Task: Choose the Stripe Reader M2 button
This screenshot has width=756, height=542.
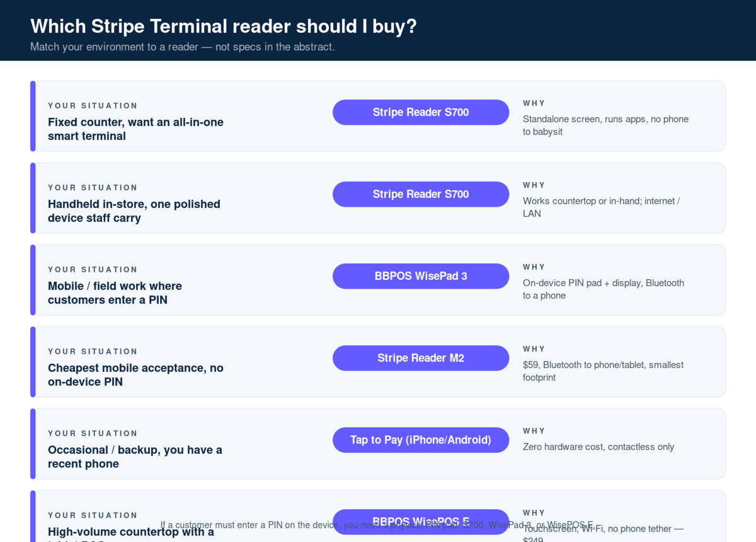Action: click(421, 358)
